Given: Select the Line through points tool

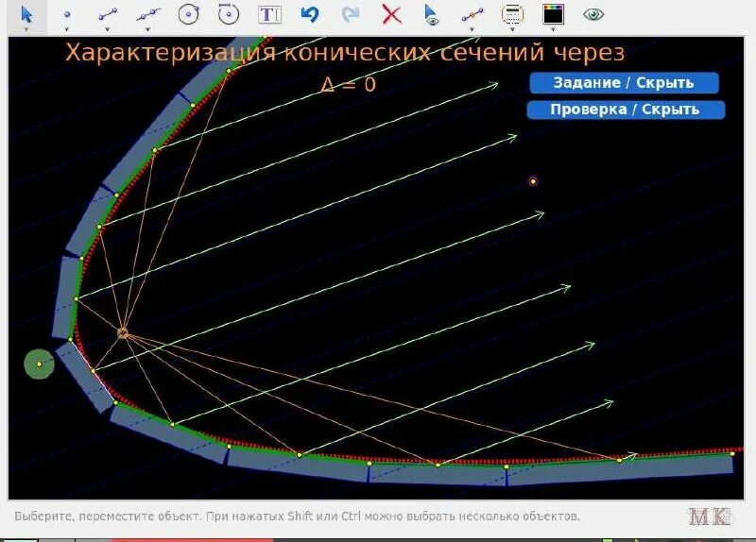Looking at the screenshot, I should (x=148, y=15).
